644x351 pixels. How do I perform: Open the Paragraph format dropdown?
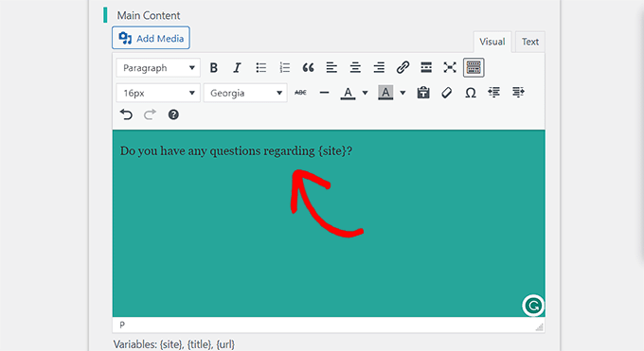tap(158, 68)
